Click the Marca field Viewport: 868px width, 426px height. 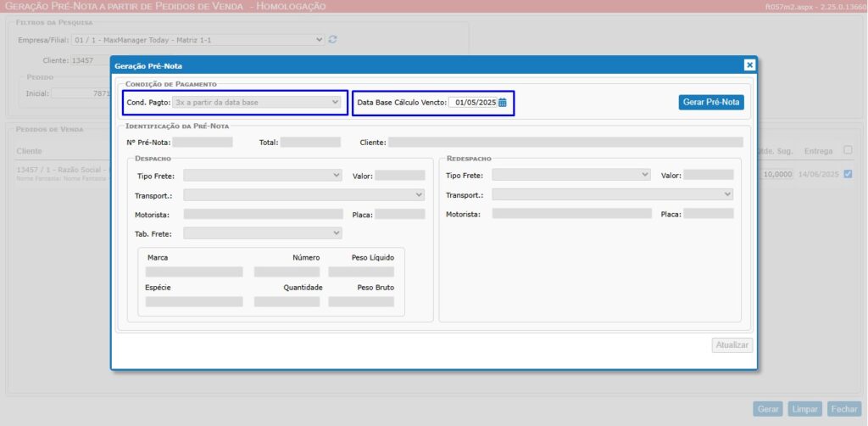pyautogui.click(x=194, y=272)
